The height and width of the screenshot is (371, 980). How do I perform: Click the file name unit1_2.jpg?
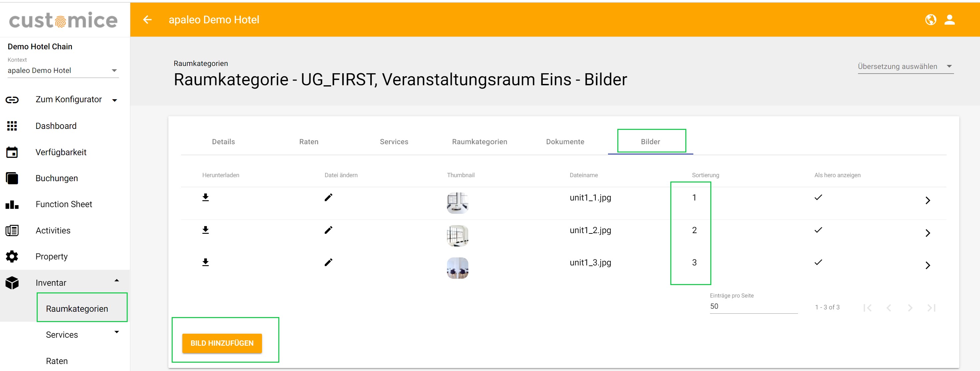(590, 230)
